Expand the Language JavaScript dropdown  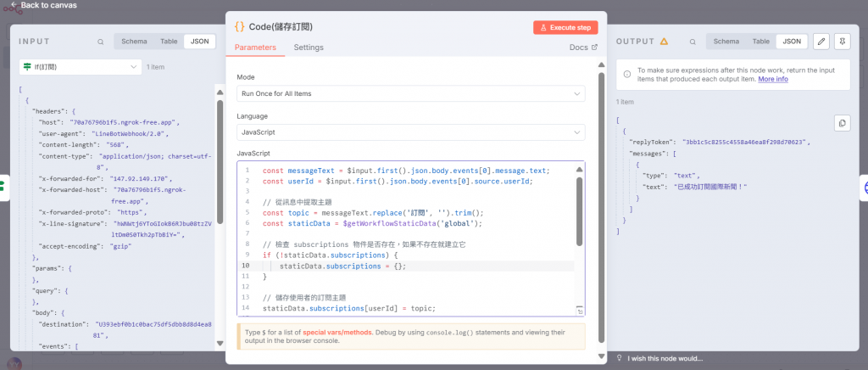(411, 132)
